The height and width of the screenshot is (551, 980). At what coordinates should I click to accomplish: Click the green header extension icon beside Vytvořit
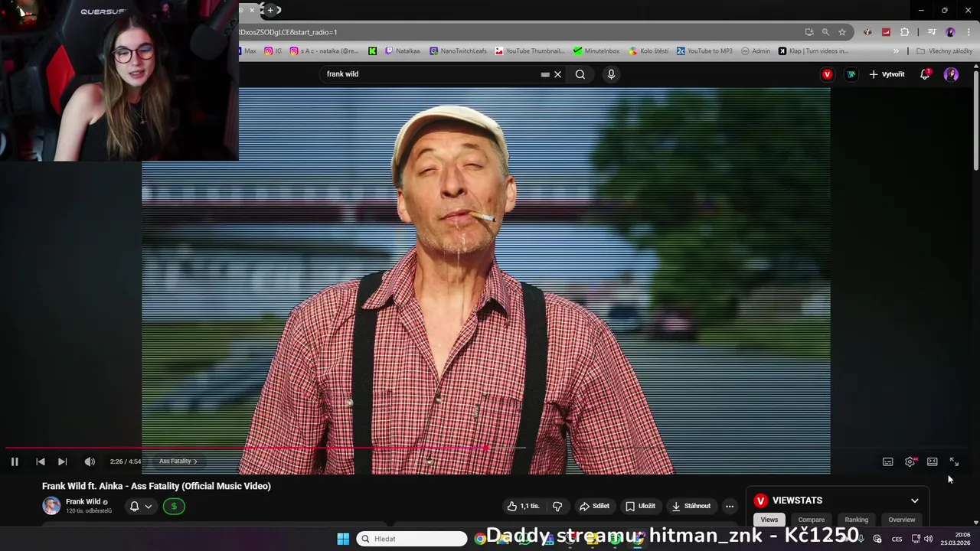click(851, 74)
